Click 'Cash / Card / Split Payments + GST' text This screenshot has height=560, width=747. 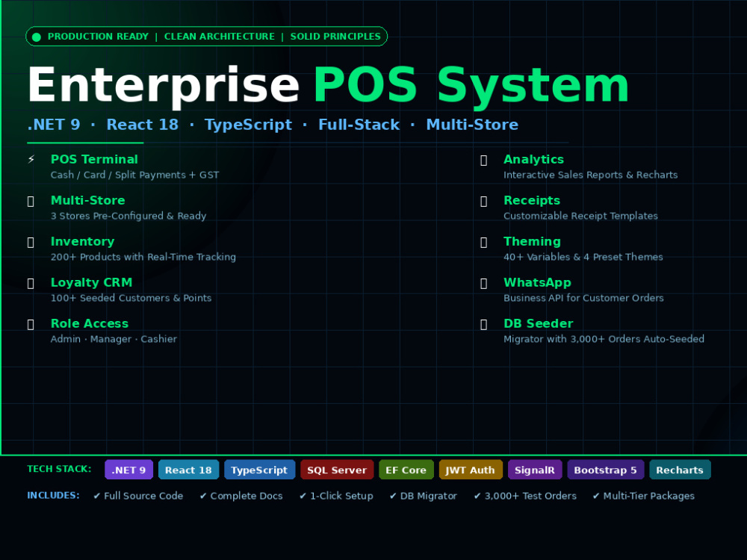[134, 175]
